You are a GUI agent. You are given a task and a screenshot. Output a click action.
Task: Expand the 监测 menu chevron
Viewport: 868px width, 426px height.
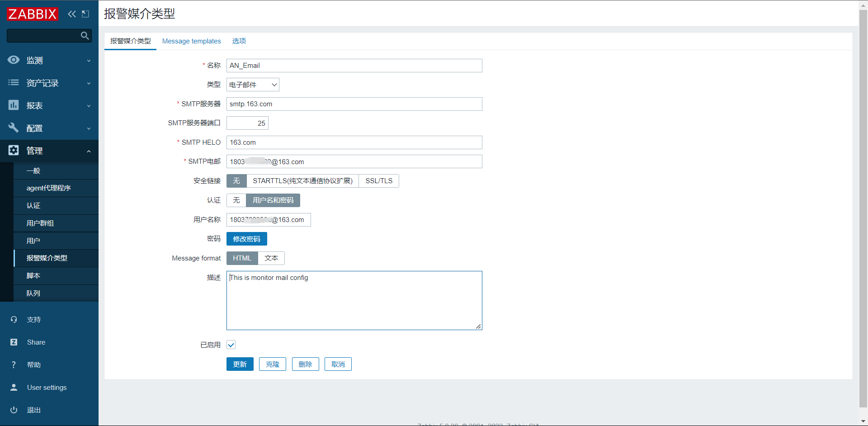coord(89,61)
